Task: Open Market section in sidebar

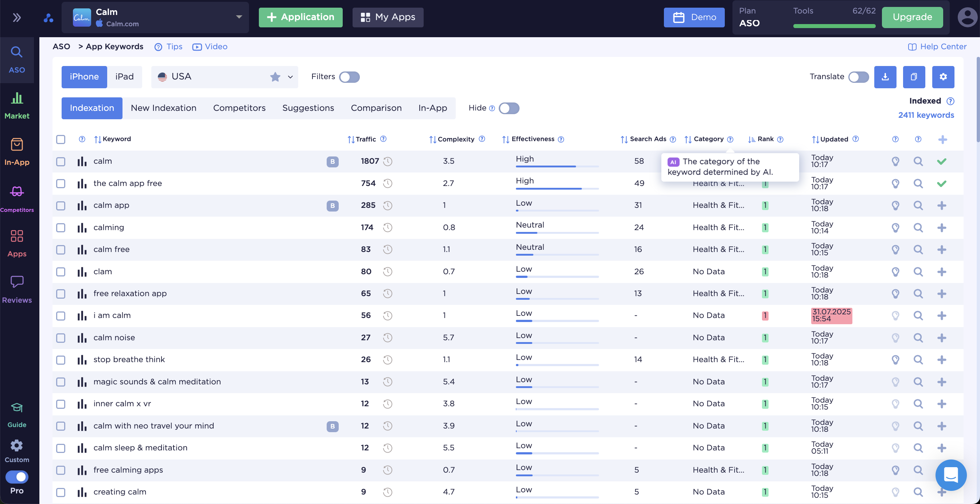Action: tap(17, 105)
